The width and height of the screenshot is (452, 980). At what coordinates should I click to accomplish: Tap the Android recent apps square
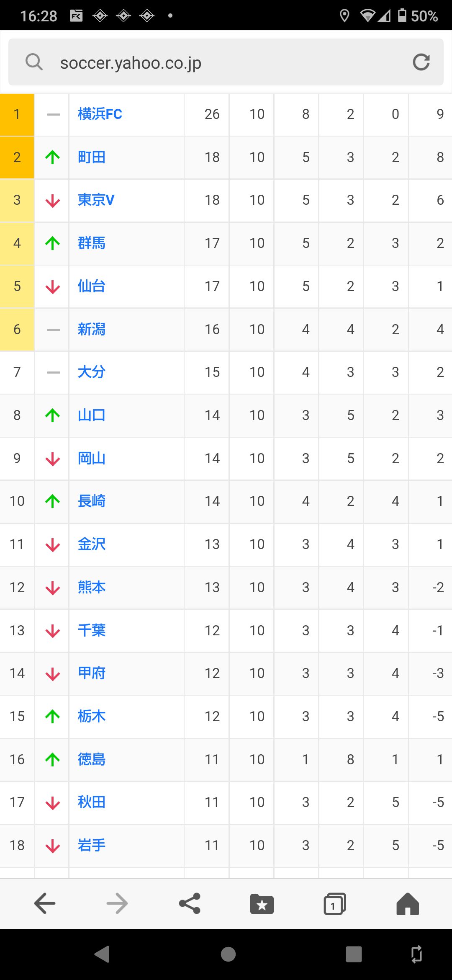354,954
